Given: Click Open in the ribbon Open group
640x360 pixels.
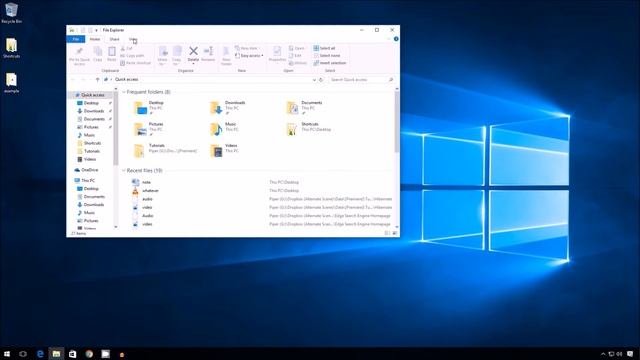Looking at the screenshot, I should point(297,48).
